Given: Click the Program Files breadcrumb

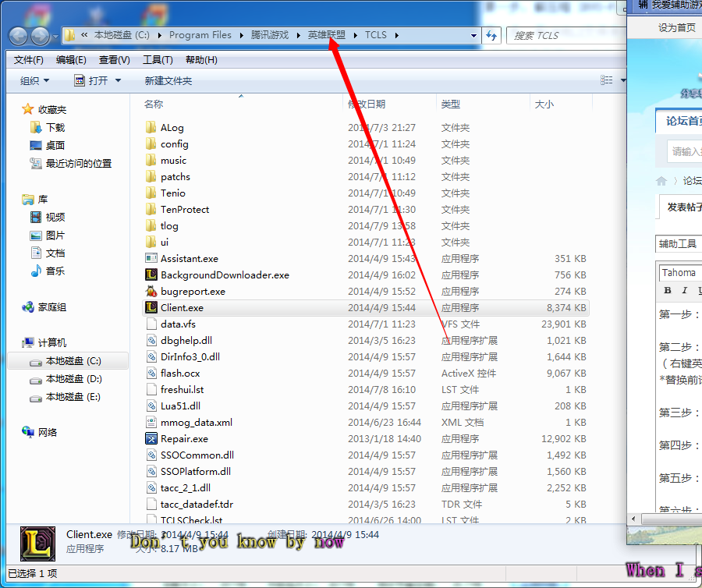Looking at the screenshot, I should tap(200, 35).
